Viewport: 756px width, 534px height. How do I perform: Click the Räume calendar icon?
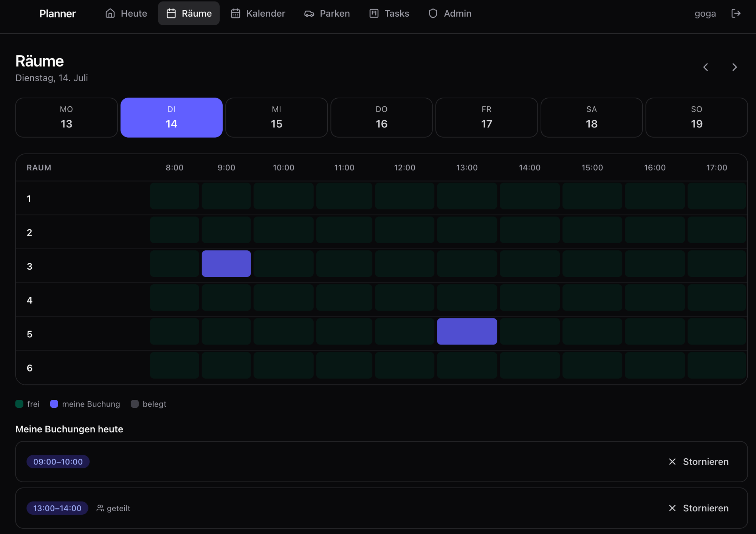coord(171,14)
